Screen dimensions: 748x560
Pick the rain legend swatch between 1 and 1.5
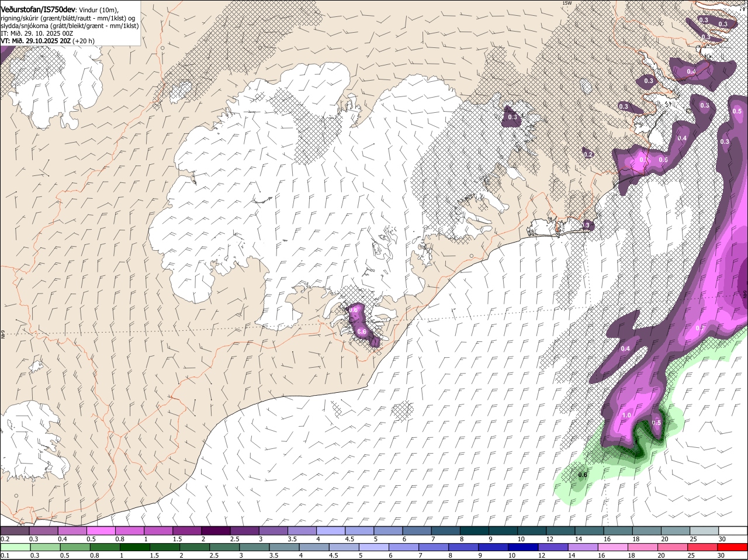135,547
